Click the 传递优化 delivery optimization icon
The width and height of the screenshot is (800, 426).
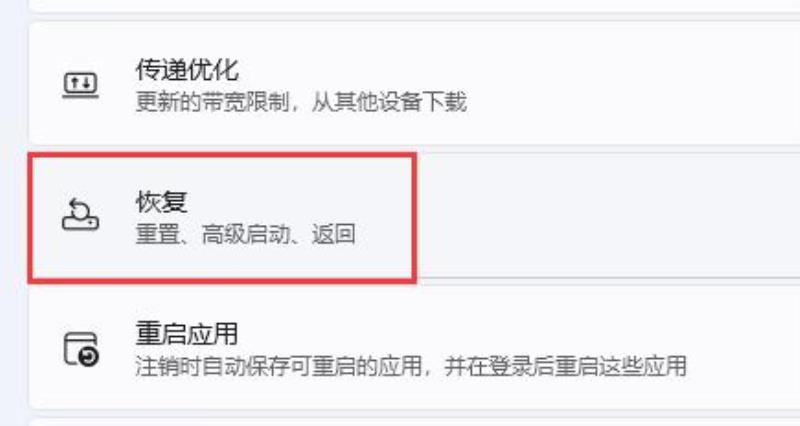click(x=80, y=85)
